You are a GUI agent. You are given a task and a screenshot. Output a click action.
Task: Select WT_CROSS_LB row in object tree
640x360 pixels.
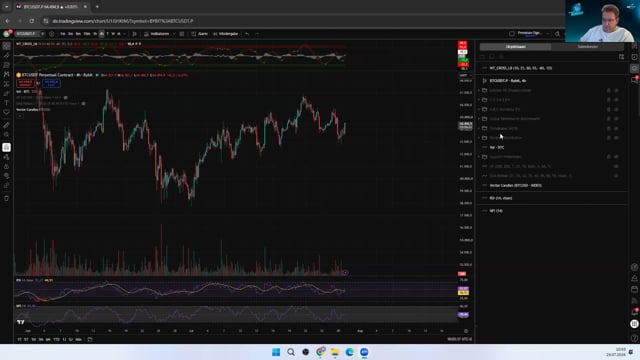552,68
